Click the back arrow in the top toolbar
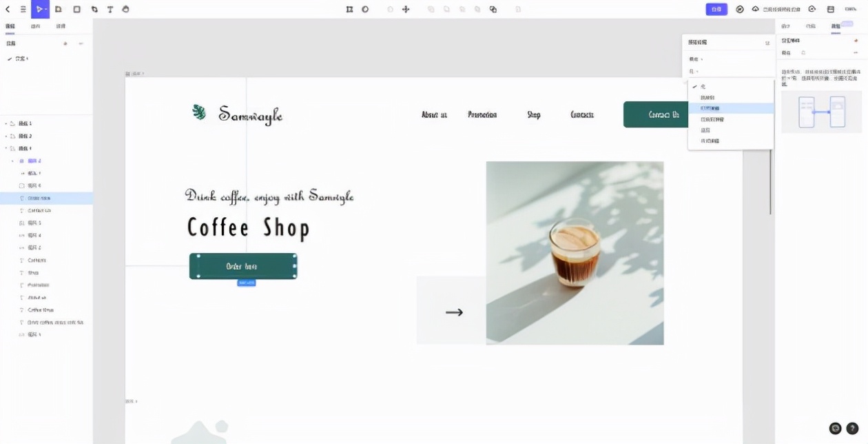Viewport: 868px width, 444px height. coord(8,10)
